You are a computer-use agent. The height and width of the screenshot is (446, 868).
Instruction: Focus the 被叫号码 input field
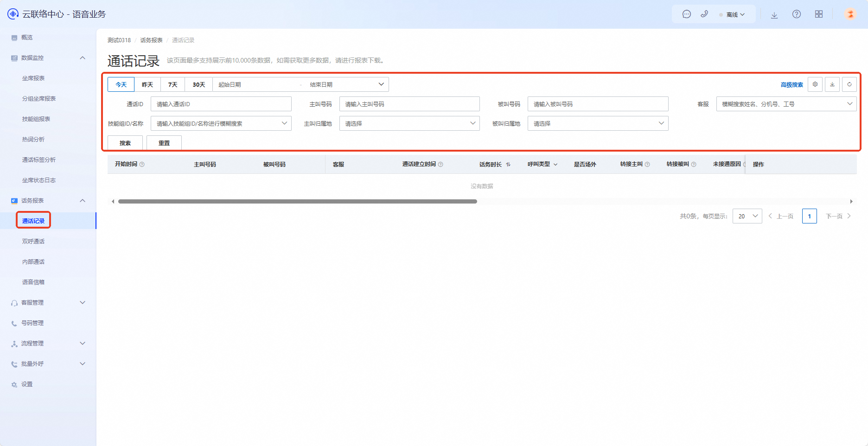pos(598,104)
